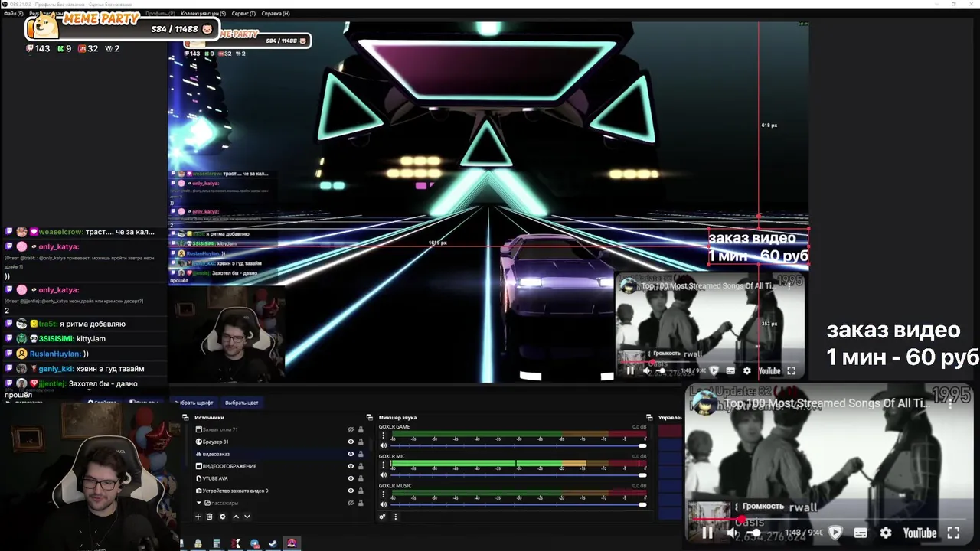This screenshot has height=551, width=980.
Task: Float the Микшер звука dock icon
Action: [x=649, y=418]
